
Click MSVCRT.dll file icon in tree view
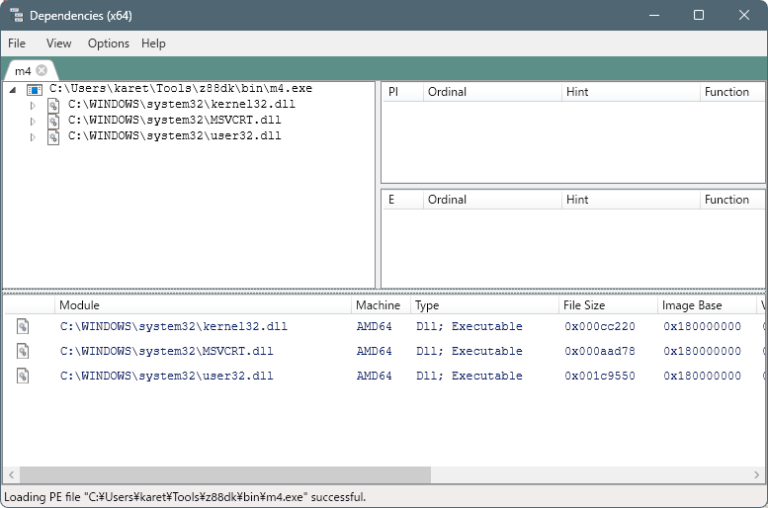[x=54, y=121]
